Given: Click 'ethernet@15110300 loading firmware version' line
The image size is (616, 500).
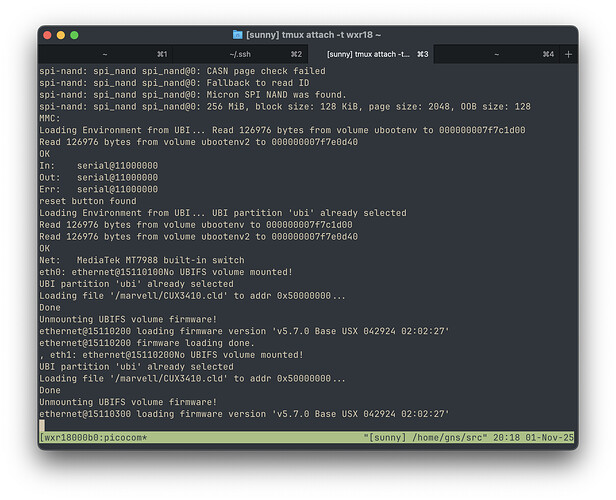Looking at the screenshot, I should [x=244, y=414].
